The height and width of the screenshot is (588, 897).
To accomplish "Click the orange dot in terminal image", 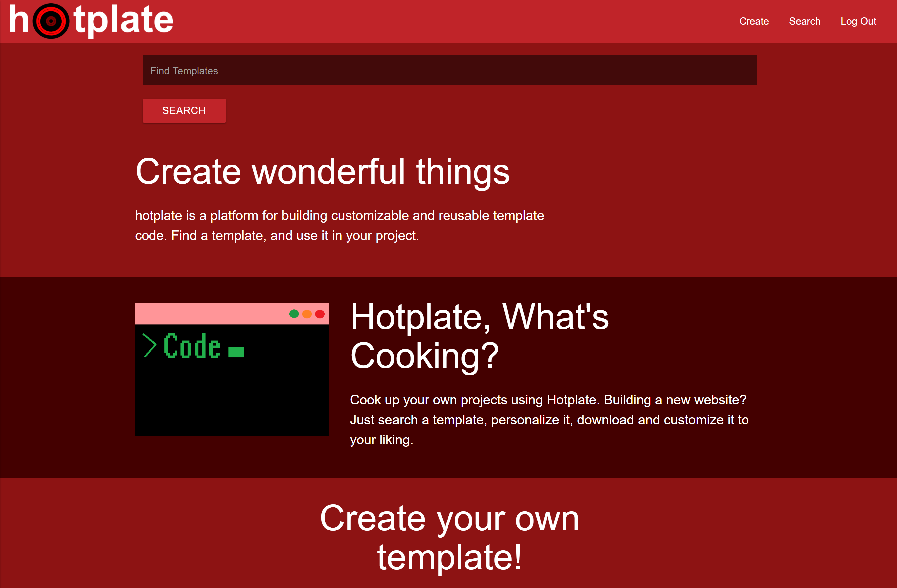I will coord(307,314).
